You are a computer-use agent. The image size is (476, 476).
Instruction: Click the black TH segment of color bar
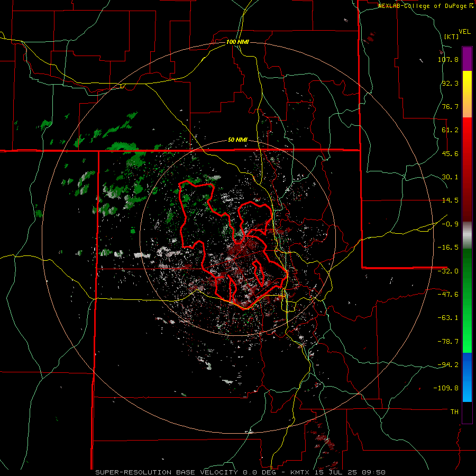coord(467,412)
